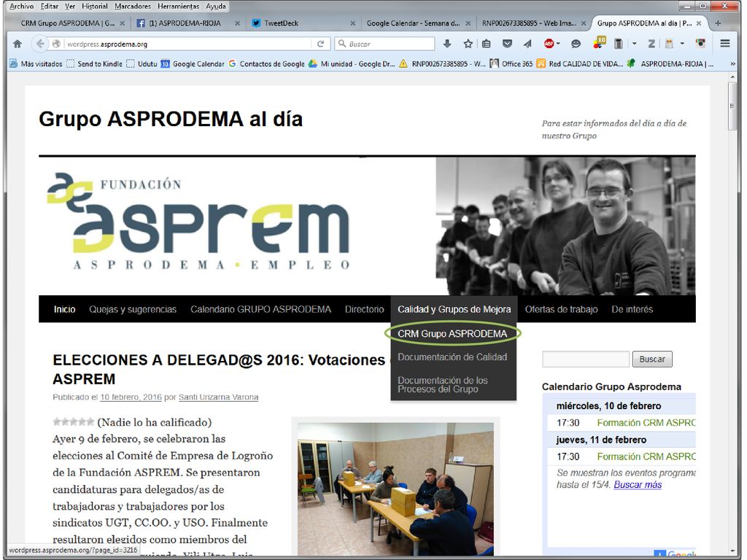
Task: Switch to the RNP002673385895 - Web Ima tab
Action: [x=529, y=23]
